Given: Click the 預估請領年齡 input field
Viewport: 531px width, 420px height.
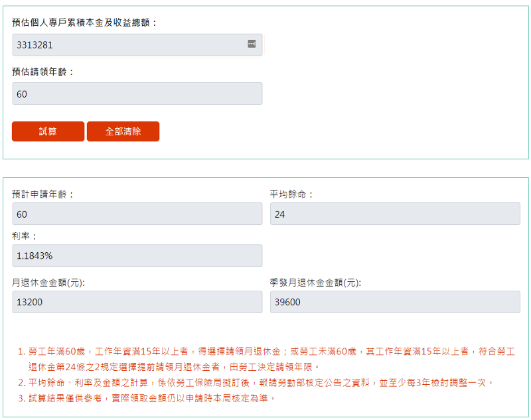Looking at the screenshot, I should click(x=137, y=94).
